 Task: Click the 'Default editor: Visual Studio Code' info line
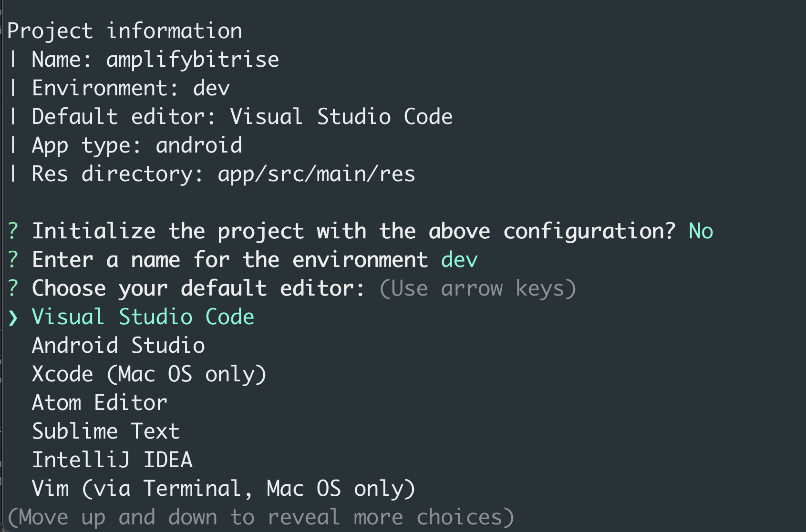tap(242, 117)
